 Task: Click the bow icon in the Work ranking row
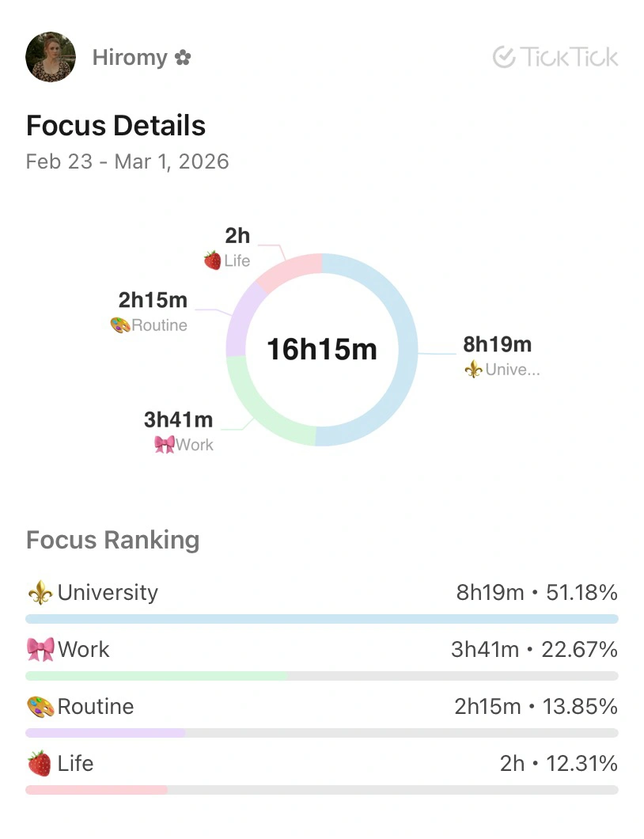pyautogui.click(x=40, y=650)
